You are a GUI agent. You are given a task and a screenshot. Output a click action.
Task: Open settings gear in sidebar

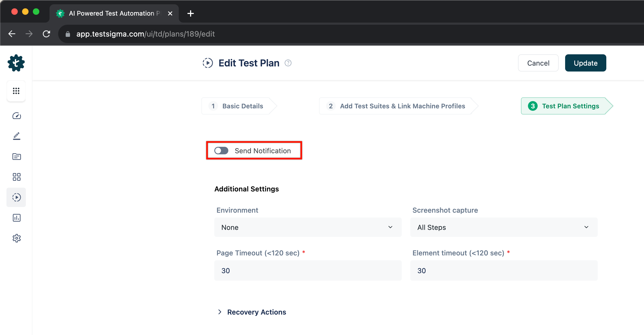tap(16, 238)
